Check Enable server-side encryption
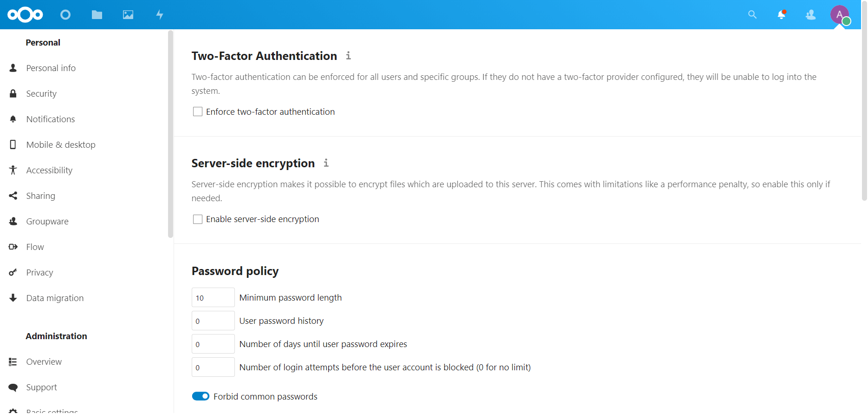 198,219
